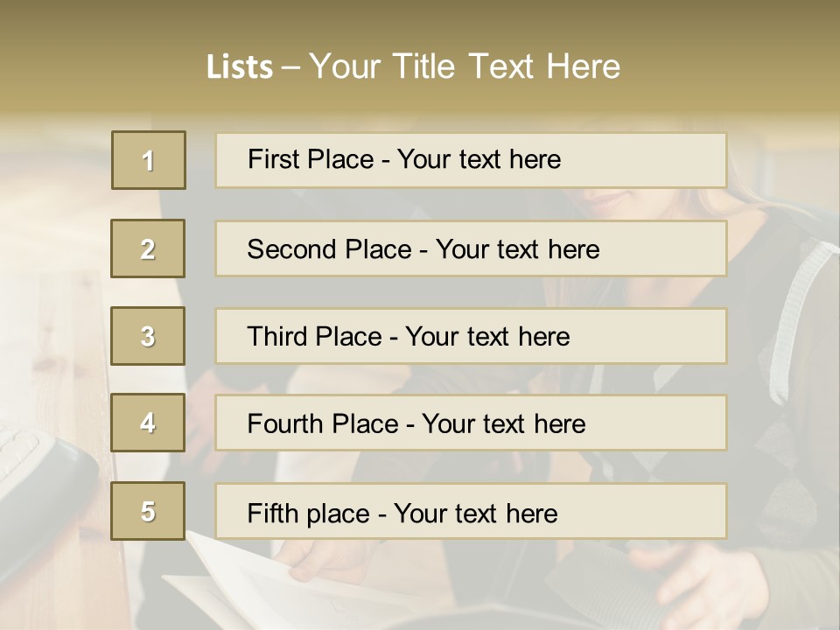Click the slide title text
This screenshot has height=630, width=840.
[x=413, y=66]
